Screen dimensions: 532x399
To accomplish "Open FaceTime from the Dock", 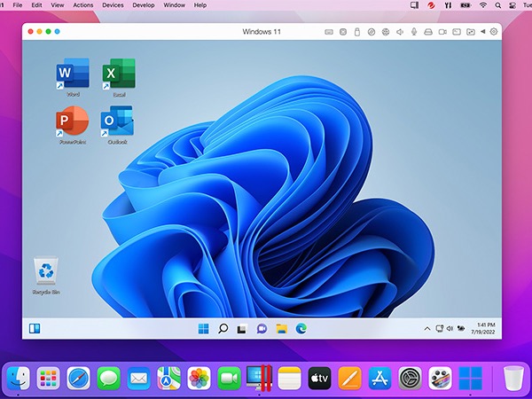I will (x=229, y=378).
